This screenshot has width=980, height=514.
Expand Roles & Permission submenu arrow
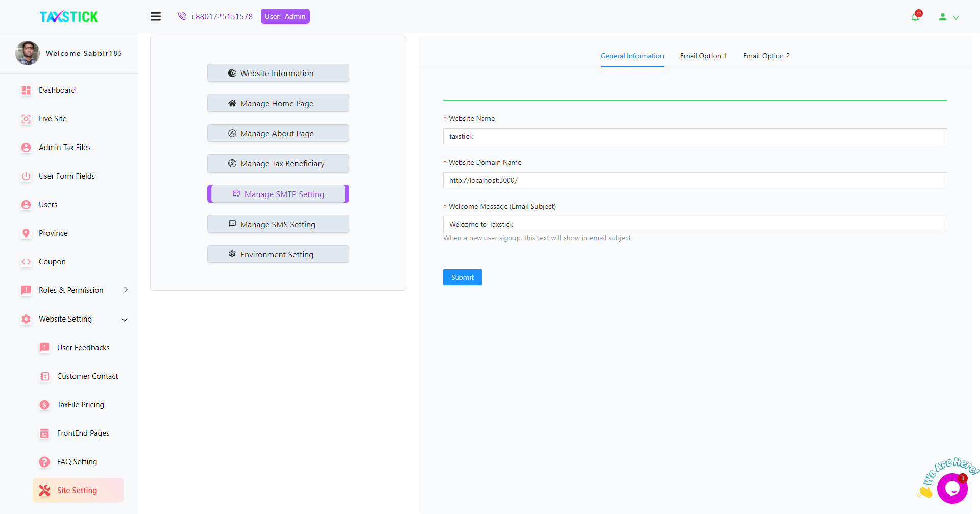126,290
